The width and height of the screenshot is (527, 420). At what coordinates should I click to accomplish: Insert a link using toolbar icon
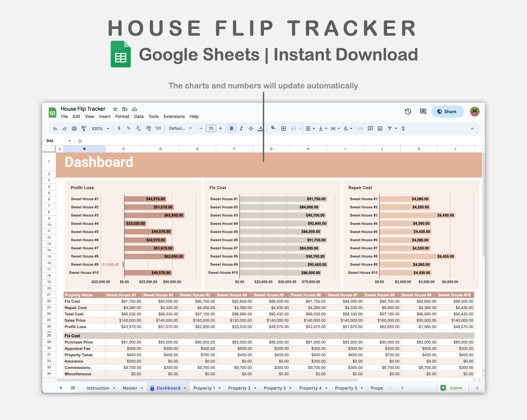(x=360, y=128)
